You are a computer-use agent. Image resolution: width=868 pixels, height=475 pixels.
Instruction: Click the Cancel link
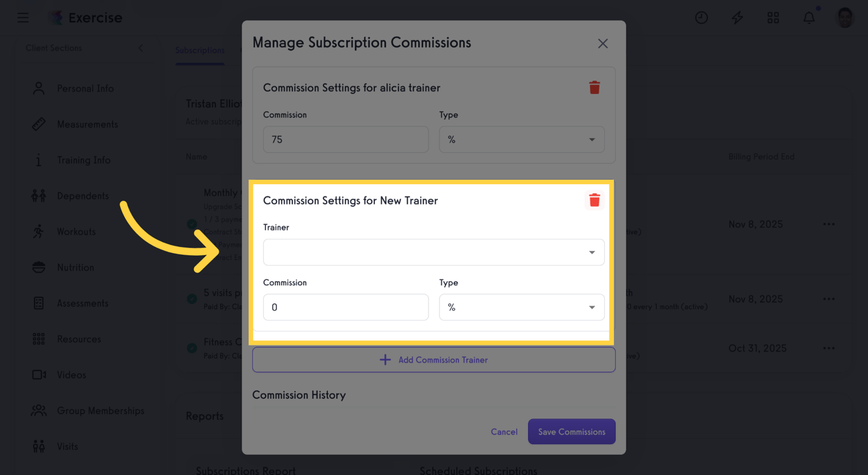point(504,432)
